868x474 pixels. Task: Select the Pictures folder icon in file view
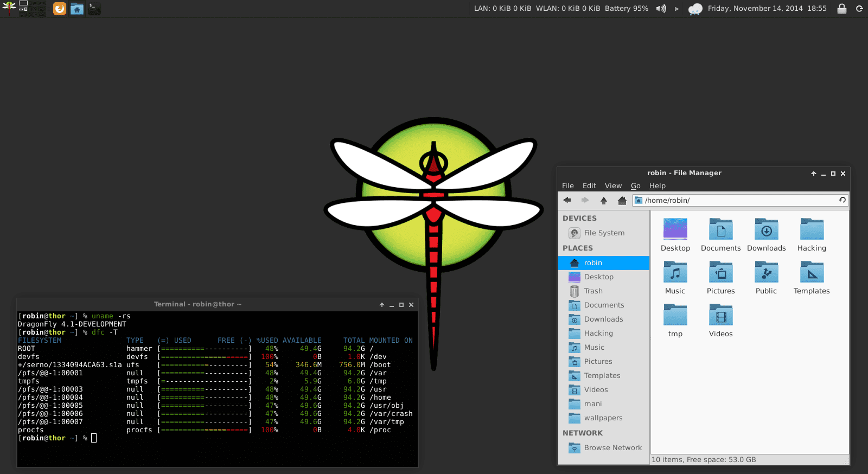(x=721, y=272)
